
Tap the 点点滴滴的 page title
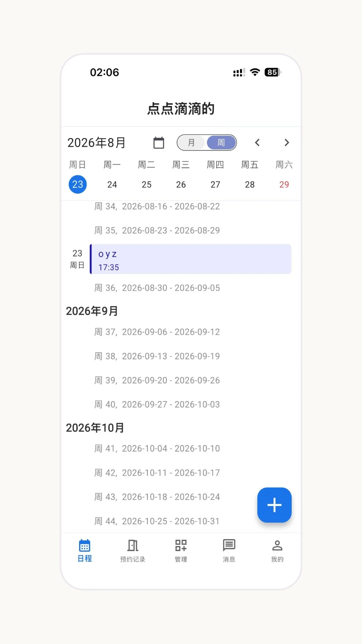point(181,109)
